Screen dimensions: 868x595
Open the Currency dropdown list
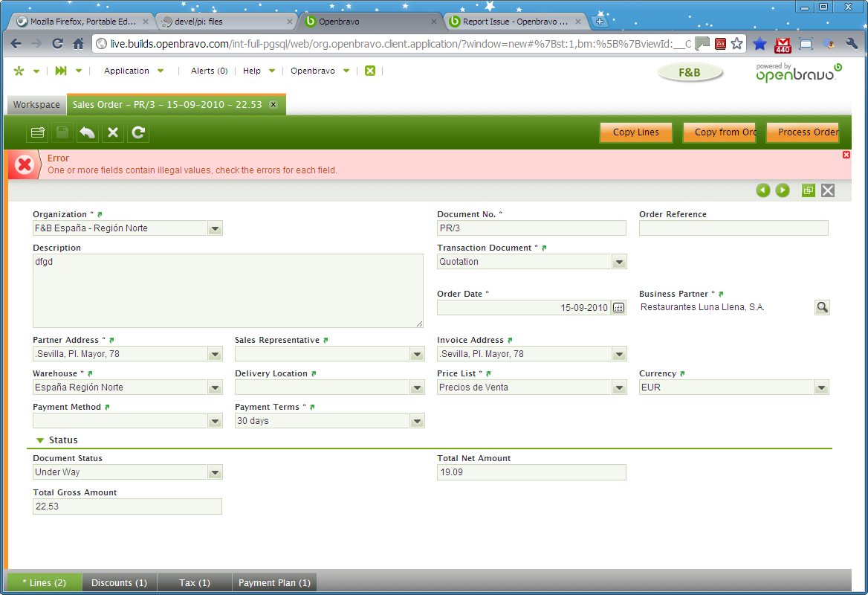click(821, 387)
